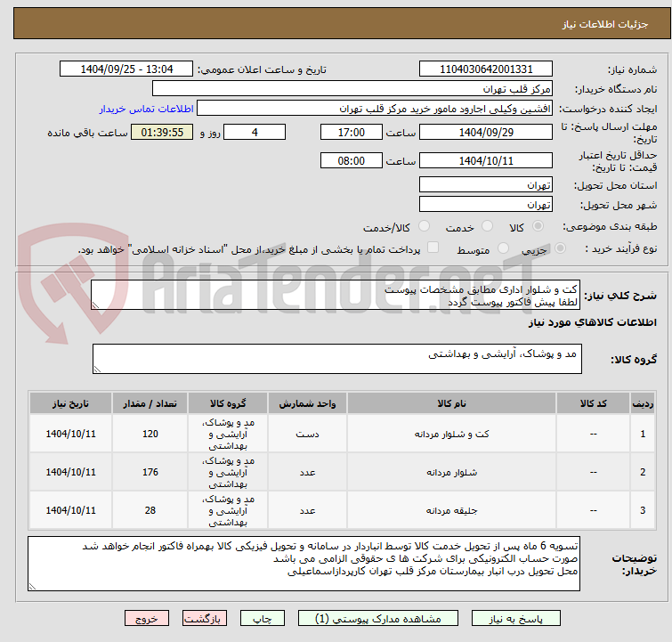Click the بازگشت back button
Screen dimensions: 672x642
coord(205,619)
